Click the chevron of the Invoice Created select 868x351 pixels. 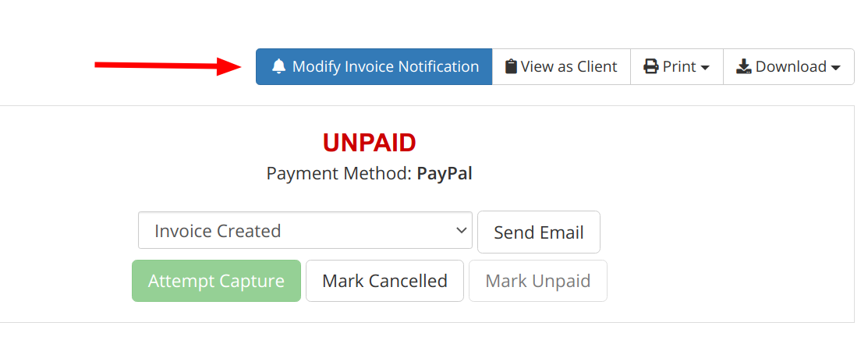coord(461,230)
